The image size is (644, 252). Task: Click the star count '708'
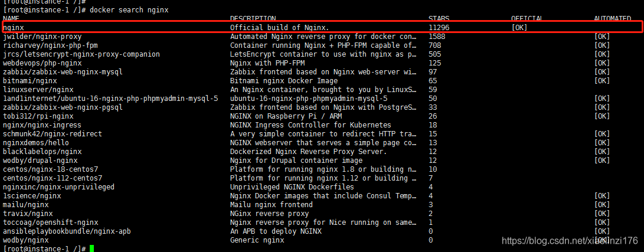coord(434,45)
